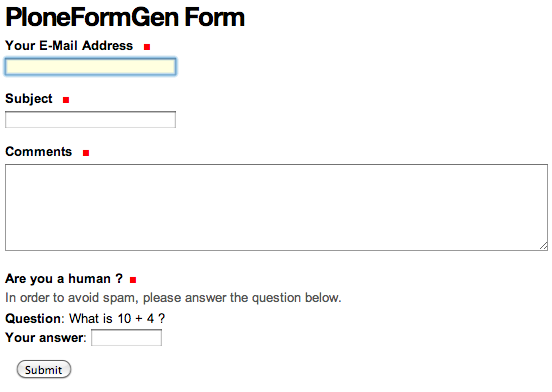Click the red required marker beside E-Mail Address
The image size is (552, 392).
coord(147,47)
